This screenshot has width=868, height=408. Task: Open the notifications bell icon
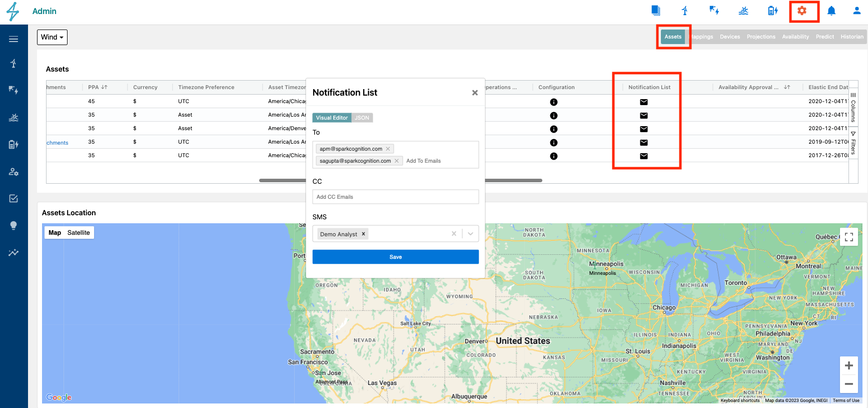(831, 11)
